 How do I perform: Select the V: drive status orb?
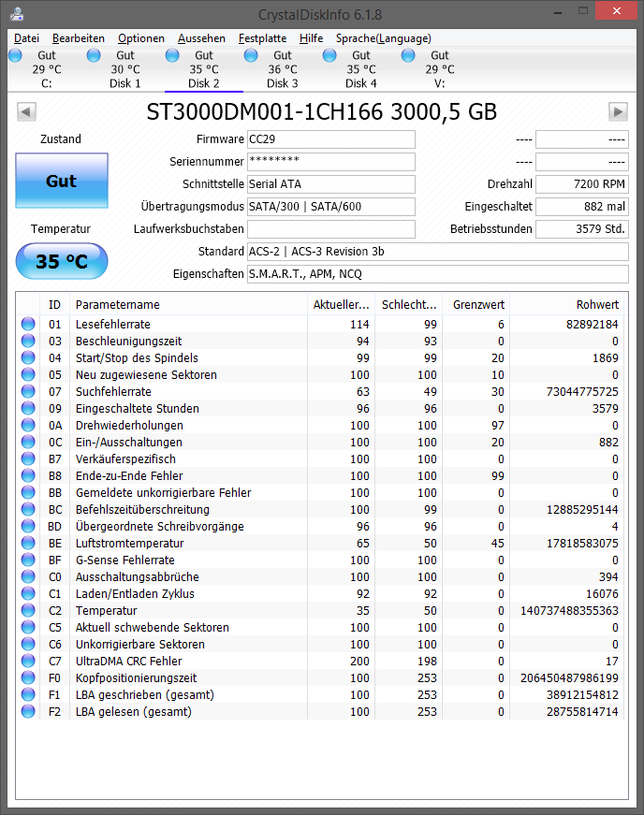click(x=408, y=55)
